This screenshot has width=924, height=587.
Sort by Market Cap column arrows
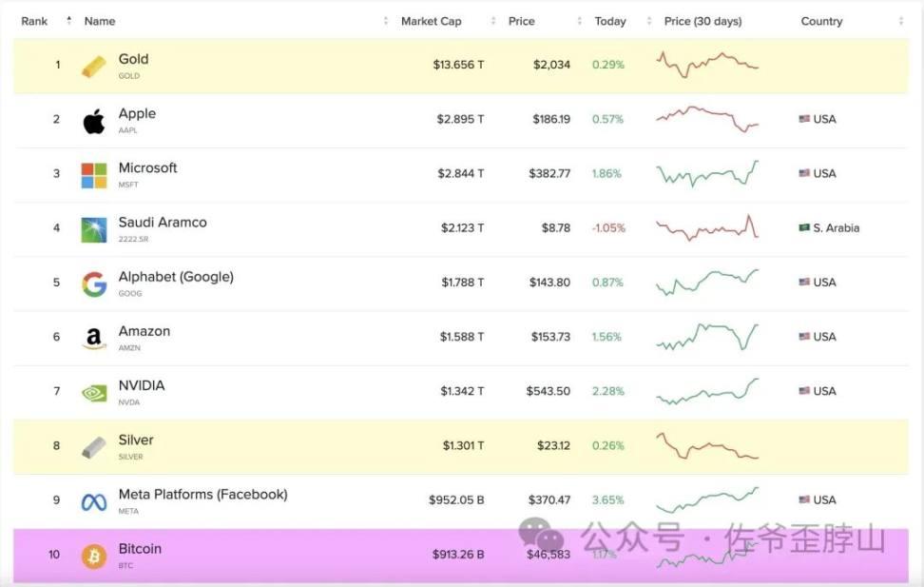pyautogui.click(x=493, y=21)
